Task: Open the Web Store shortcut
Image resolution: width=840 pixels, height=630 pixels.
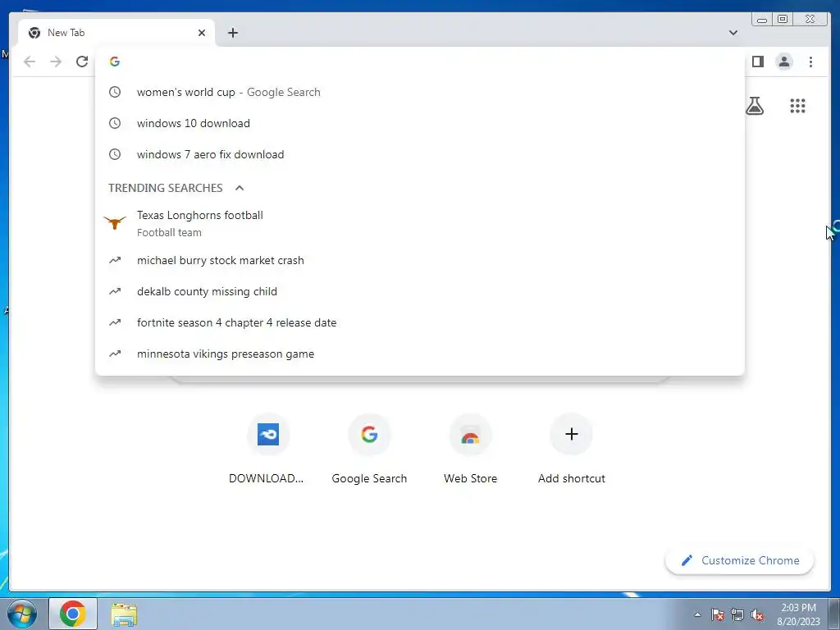Action: point(470,449)
